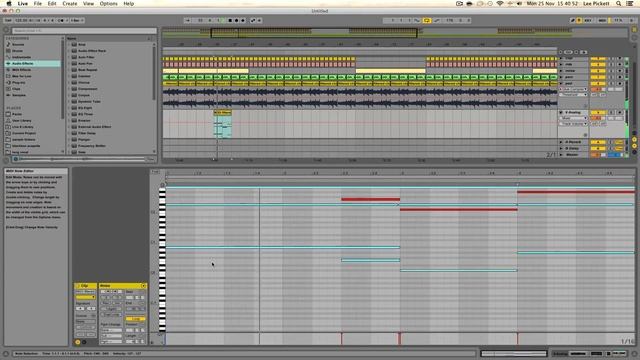
Task: Toggle MIDI Map mode
Action: tap(602, 20)
